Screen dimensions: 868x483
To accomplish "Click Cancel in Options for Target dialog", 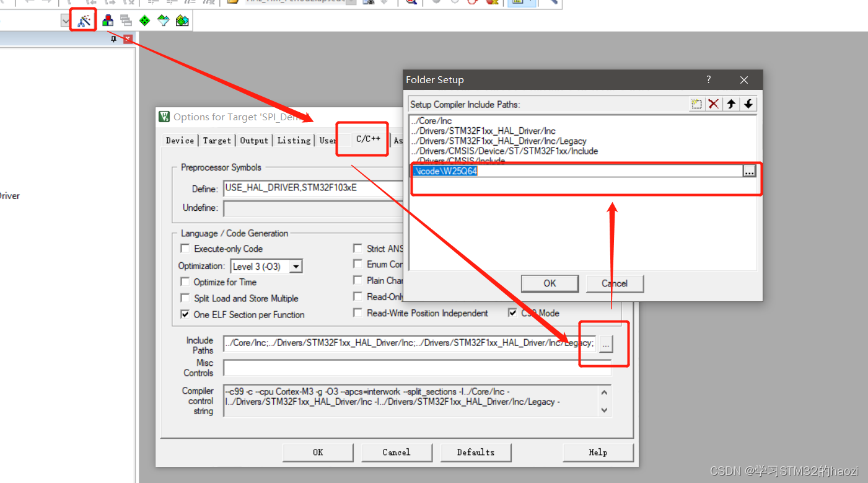I will point(397,452).
